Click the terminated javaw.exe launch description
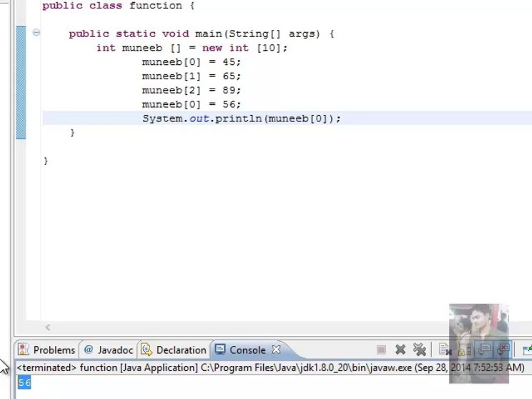This screenshot has width=532, height=399. (270, 368)
